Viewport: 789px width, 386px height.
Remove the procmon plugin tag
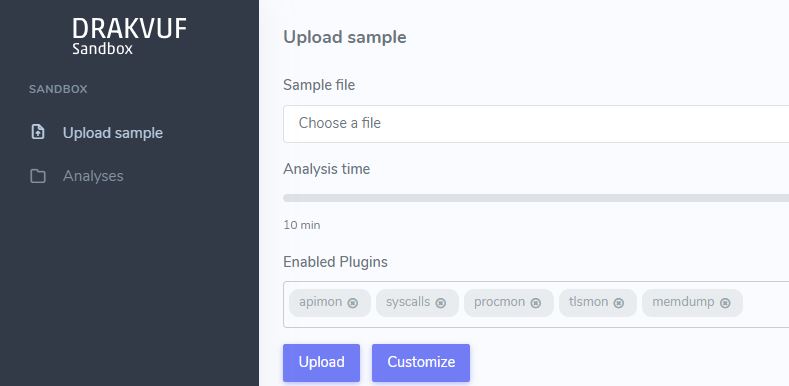536,303
